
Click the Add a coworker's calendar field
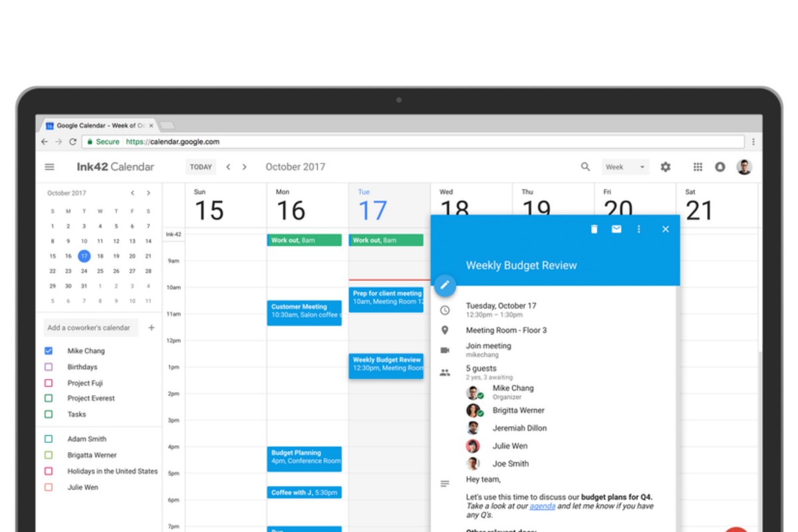91,327
